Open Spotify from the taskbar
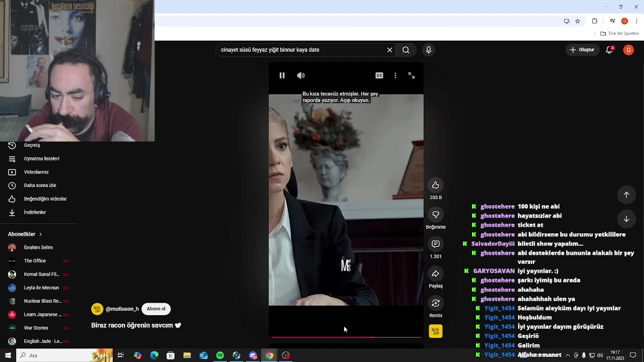The height and width of the screenshot is (362, 644). (220, 355)
